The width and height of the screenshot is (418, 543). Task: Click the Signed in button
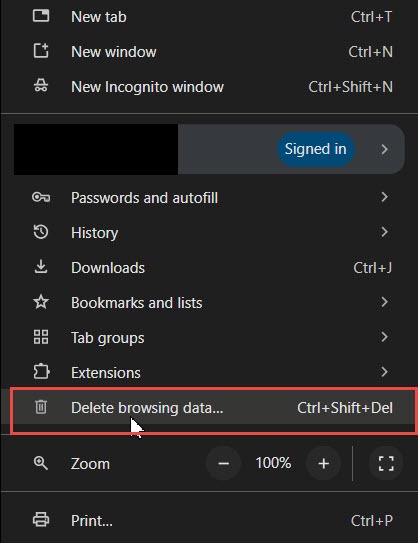pyautogui.click(x=315, y=149)
